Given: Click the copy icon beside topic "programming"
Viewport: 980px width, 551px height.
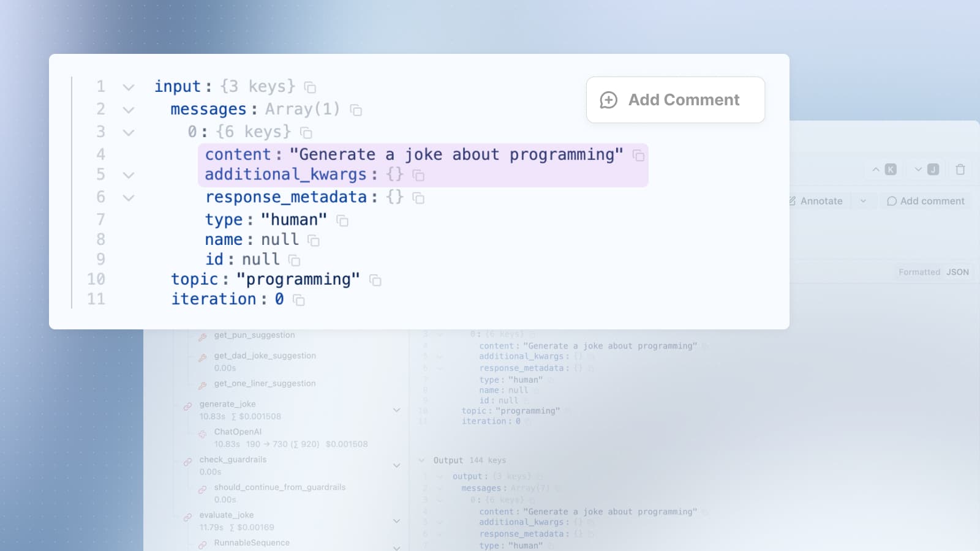Looking at the screenshot, I should pyautogui.click(x=375, y=280).
